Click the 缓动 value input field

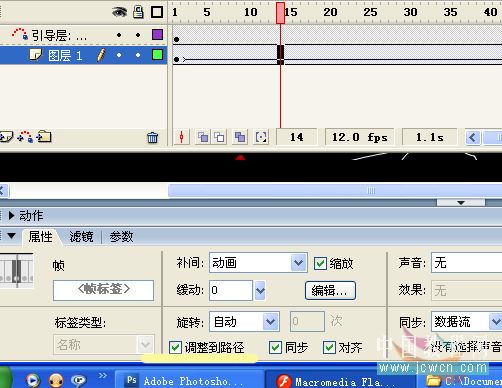coord(231,290)
